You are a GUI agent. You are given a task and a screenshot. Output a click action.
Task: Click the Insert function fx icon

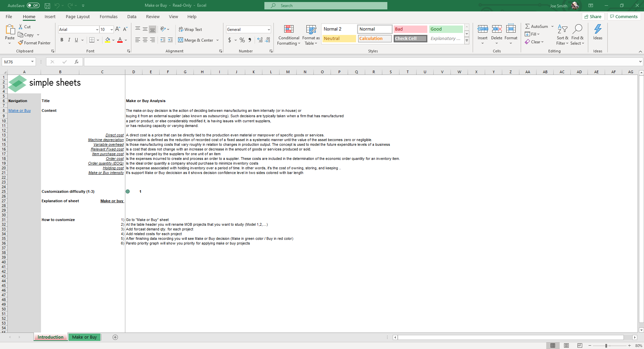point(77,62)
